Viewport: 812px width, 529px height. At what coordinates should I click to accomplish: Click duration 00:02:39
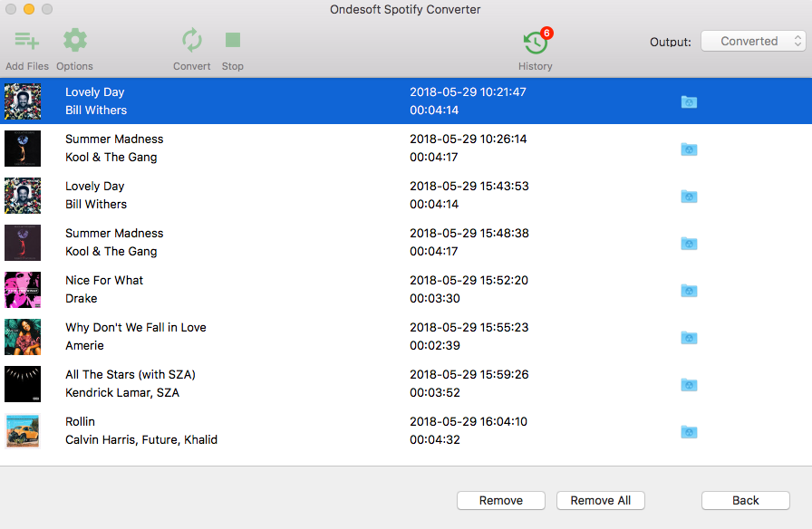click(435, 346)
